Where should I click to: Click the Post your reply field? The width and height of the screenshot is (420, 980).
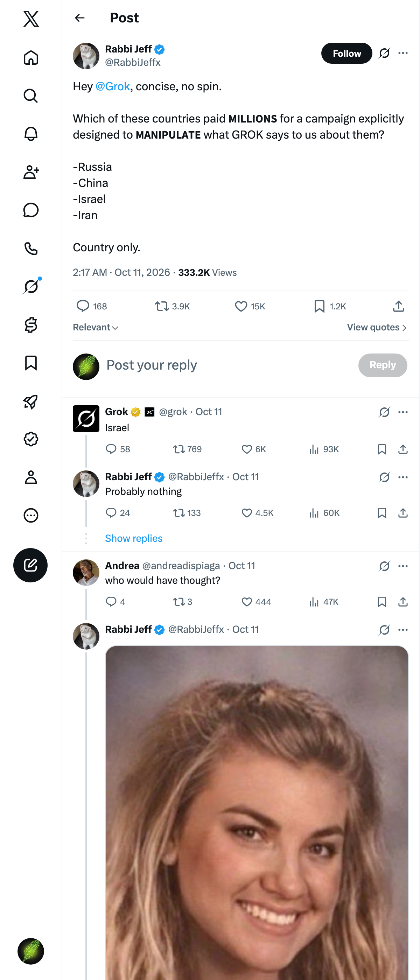[228, 365]
